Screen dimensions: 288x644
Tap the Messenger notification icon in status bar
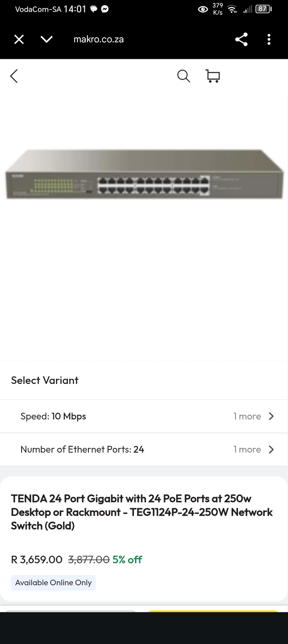[105, 9]
